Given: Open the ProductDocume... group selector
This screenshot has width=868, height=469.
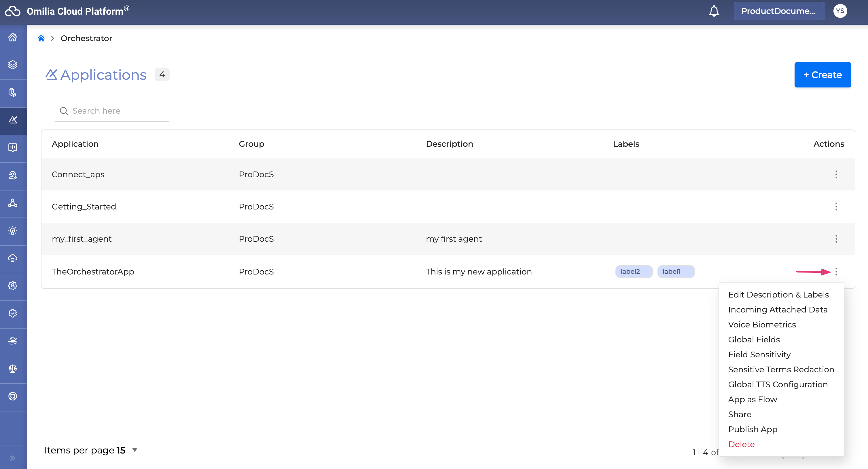Looking at the screenshot, I should [779, 11].
